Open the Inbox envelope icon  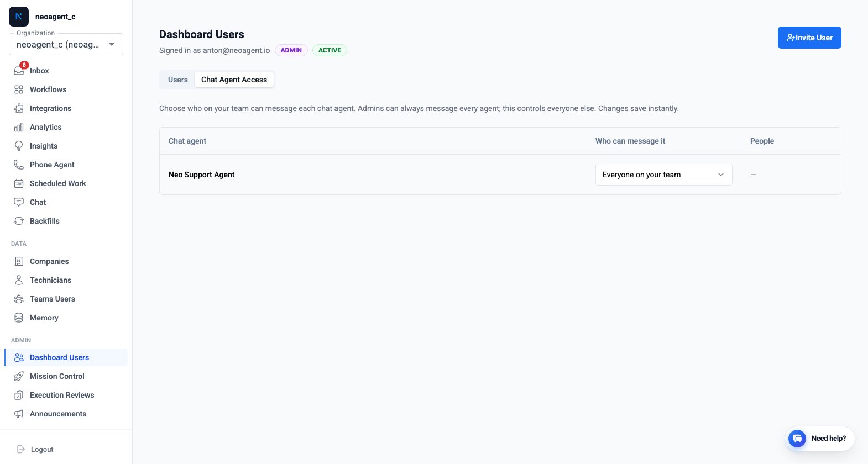(19, 71)
